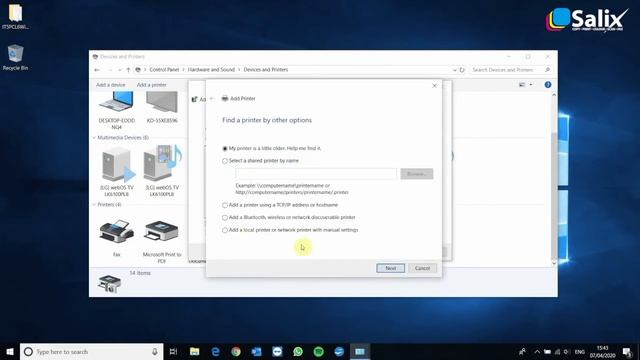Image resolution: width=640 pixels, height=360 pixels.
Task: Click the volume icon in system tray
Action: [566, 351]
